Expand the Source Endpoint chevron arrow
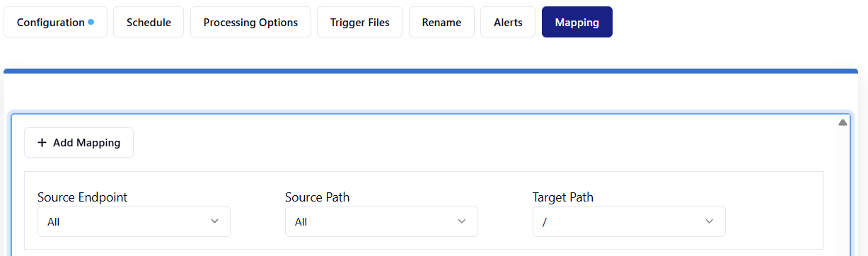The height and width of the screenshot is (256, 868). [215, 221]
